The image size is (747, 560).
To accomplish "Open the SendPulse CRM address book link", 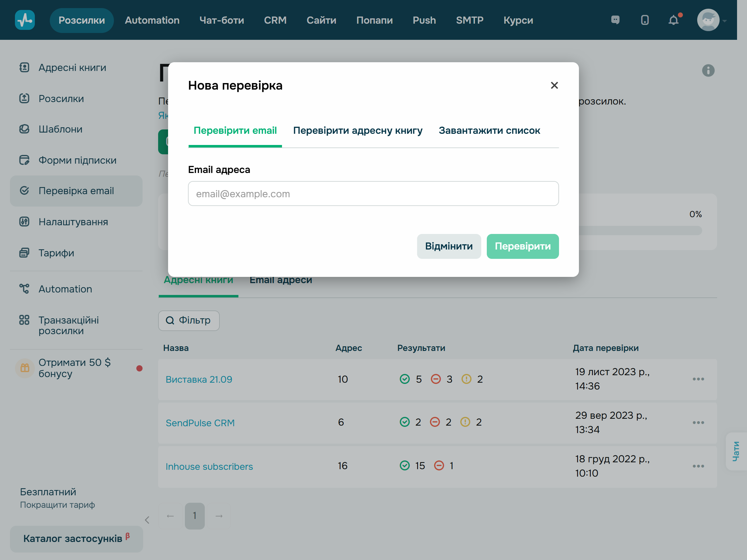I will tap(200, 422).
